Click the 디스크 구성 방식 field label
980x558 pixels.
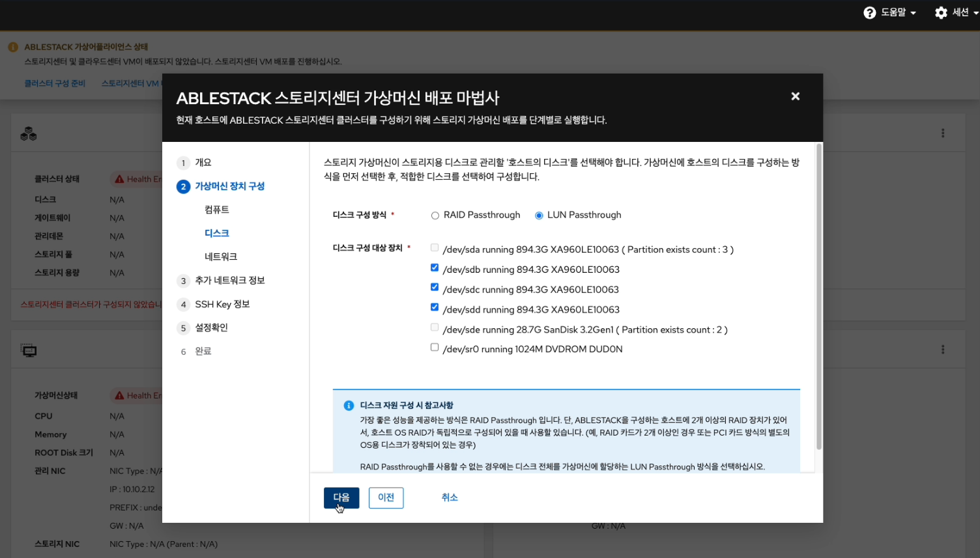pos(360,215)
